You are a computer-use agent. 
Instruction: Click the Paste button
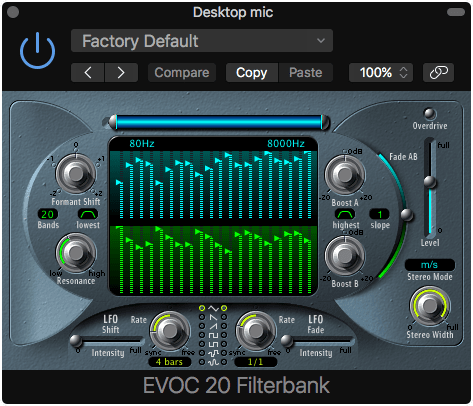coord(306,72)
